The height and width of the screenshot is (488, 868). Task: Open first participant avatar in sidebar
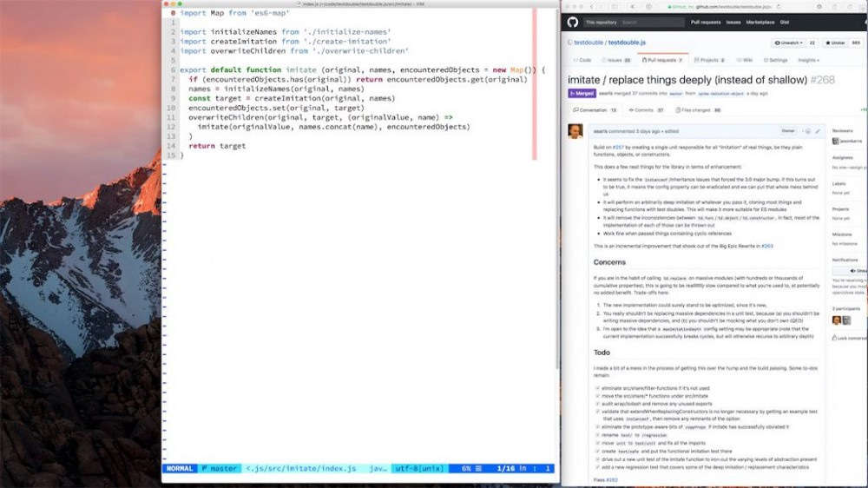tap(837, 320)
